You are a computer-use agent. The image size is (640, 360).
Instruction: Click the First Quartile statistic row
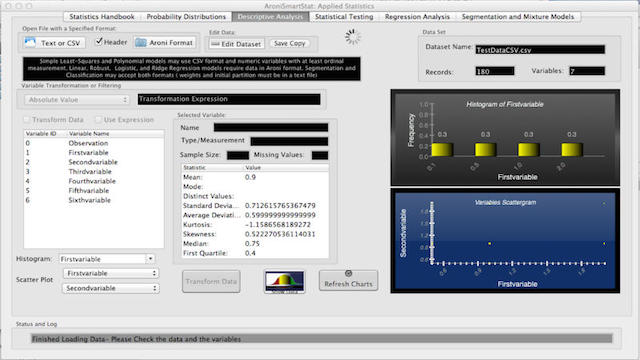click(x=255, y=253)
